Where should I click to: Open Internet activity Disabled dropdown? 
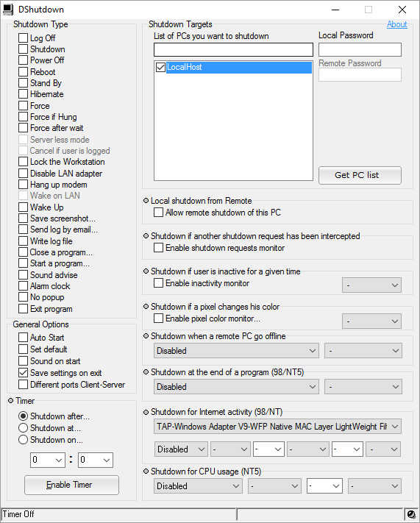pos(181,449)
